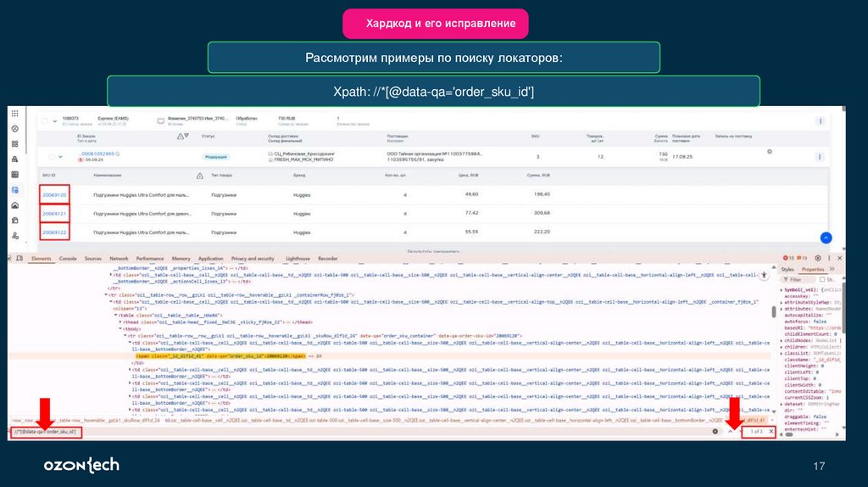The image size is (868, 487).
Task: Open the four-squares dashboard sidebar icon
Action: (x=15, y=143)
